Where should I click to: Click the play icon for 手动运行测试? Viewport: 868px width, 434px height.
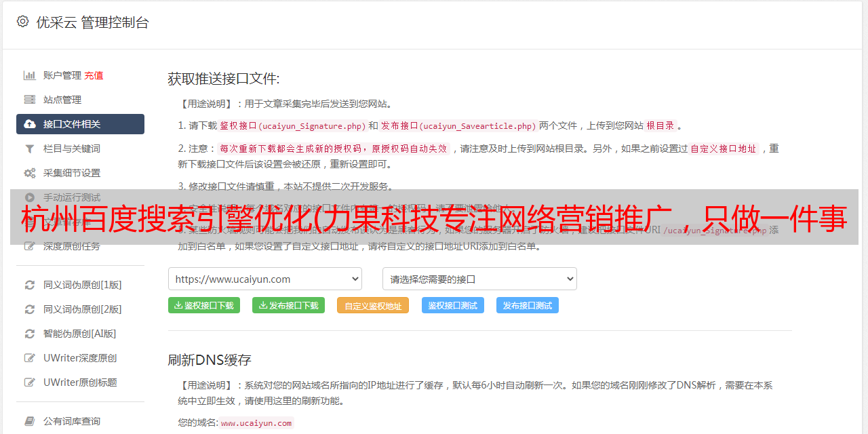pyautogui.click(x=30, y=197)
